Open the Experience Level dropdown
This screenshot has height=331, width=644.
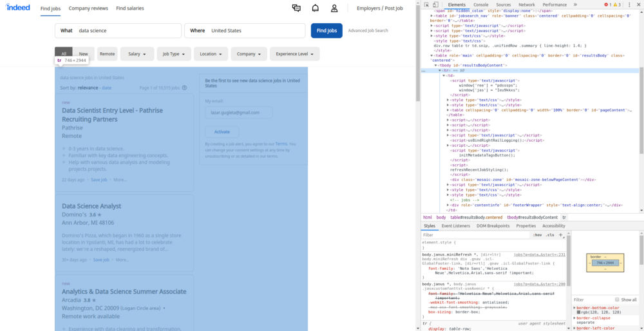[295, 54]
